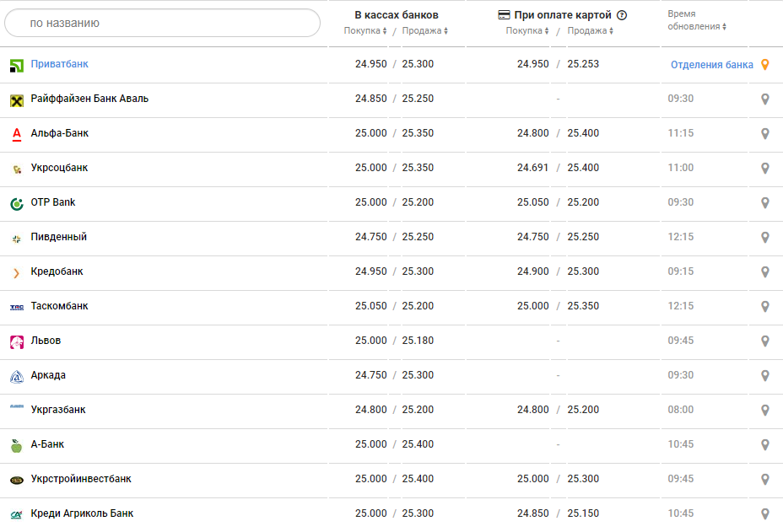Click the Alfa-Bank red logo icon
783x532 pixels.
coord(16,134)
